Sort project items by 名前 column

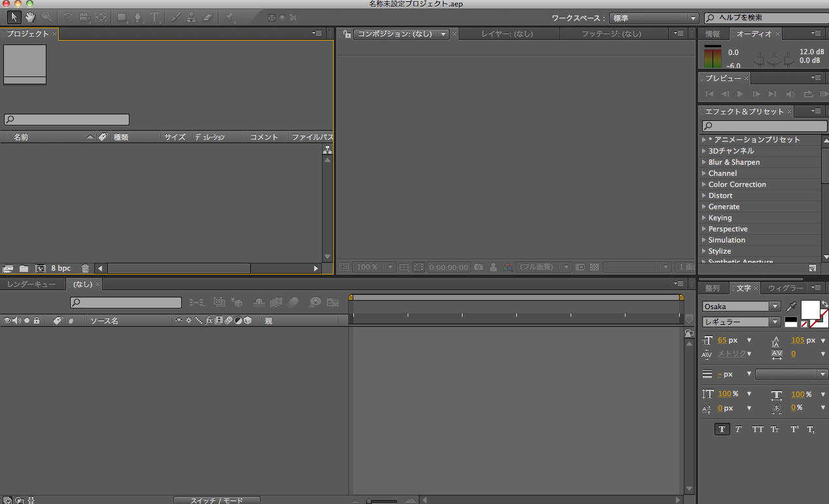pos(21,137)
